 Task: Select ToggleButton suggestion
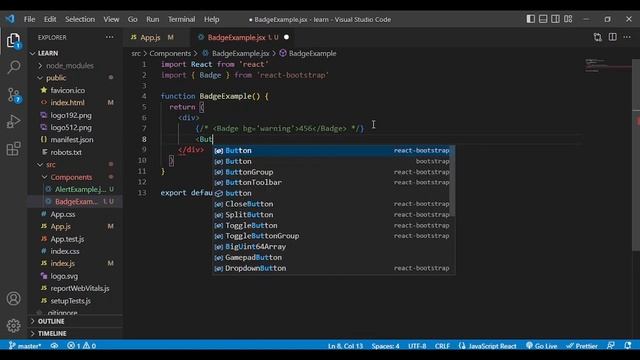tap(331, 225)
